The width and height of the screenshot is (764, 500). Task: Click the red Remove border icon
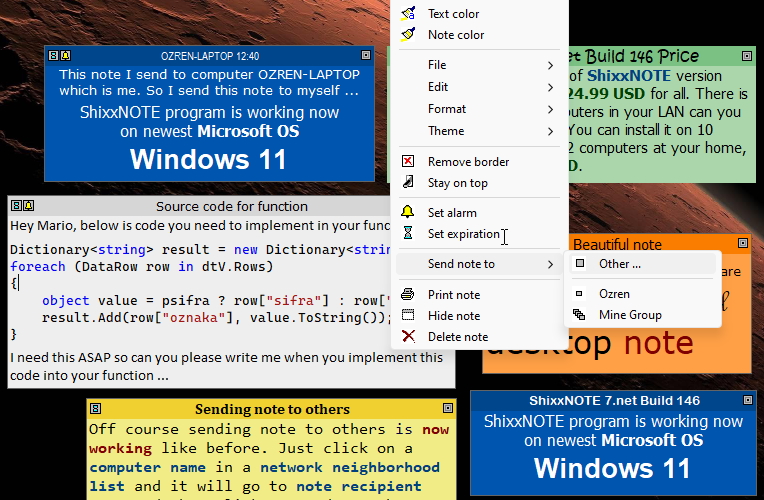pos(408,161)
